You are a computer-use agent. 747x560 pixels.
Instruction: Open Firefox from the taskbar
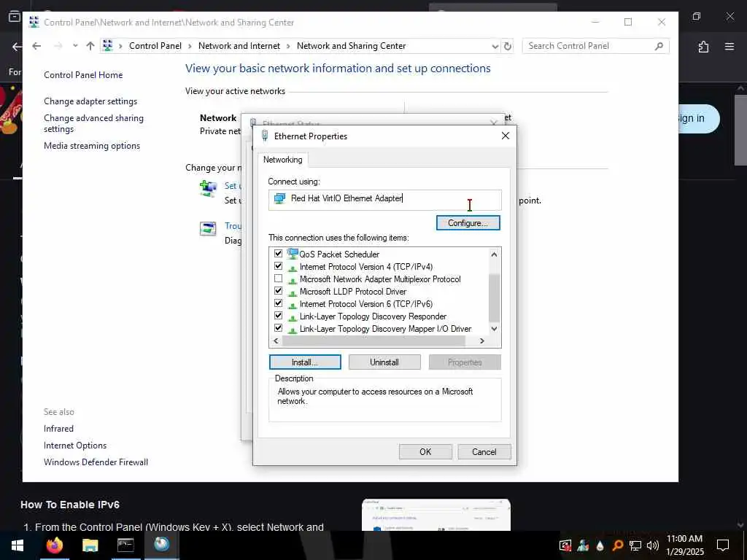54,545
